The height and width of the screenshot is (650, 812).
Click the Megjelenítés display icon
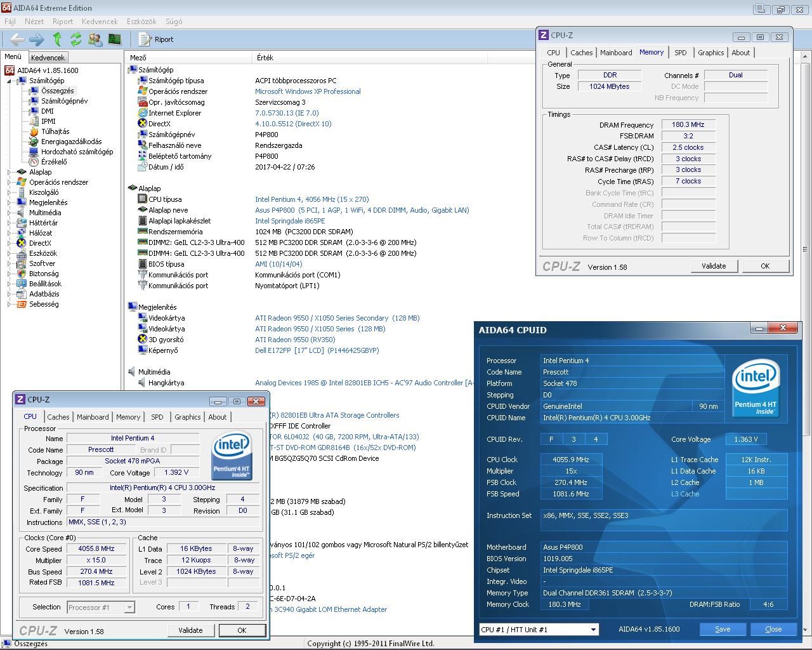click(x=22, y=202)
